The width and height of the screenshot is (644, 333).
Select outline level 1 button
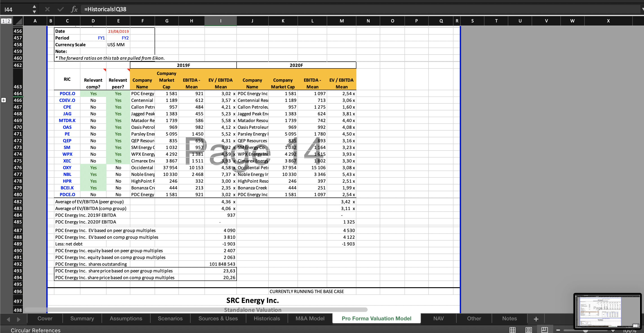(3, 21)
